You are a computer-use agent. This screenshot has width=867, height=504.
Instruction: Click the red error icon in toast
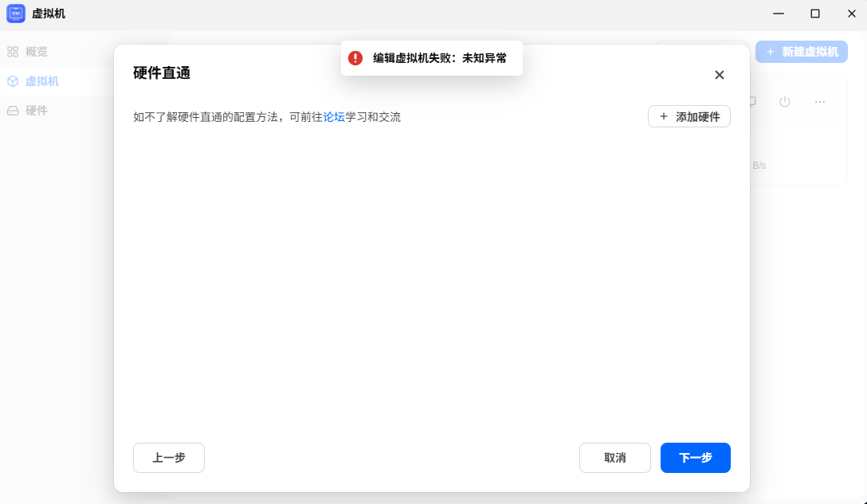(355, 58)
